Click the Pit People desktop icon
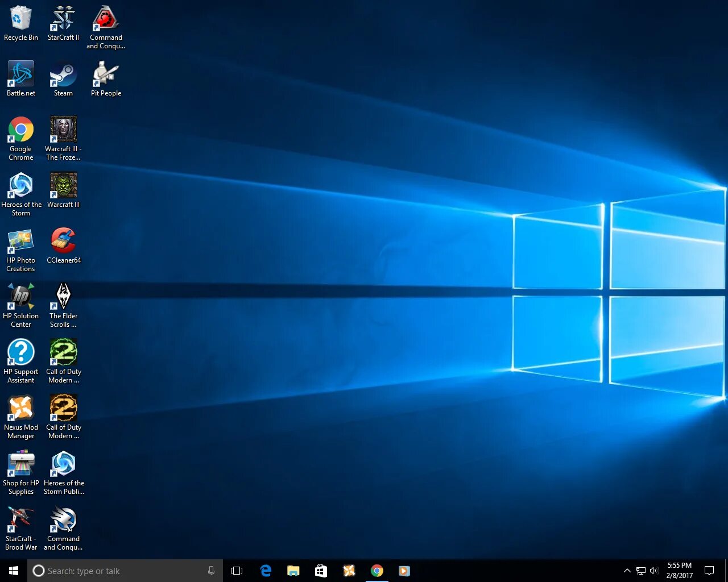Viewport: 728px width, 582px height. click(106, 79)
